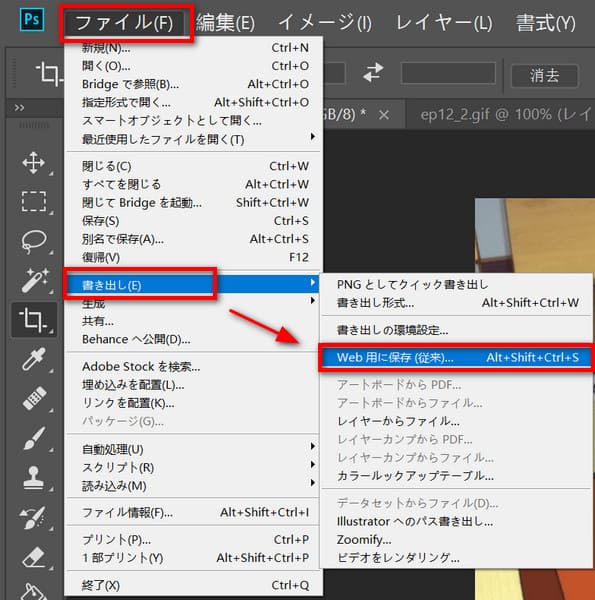Choose Adobe Stock を検索... entry

coord(195,367)
